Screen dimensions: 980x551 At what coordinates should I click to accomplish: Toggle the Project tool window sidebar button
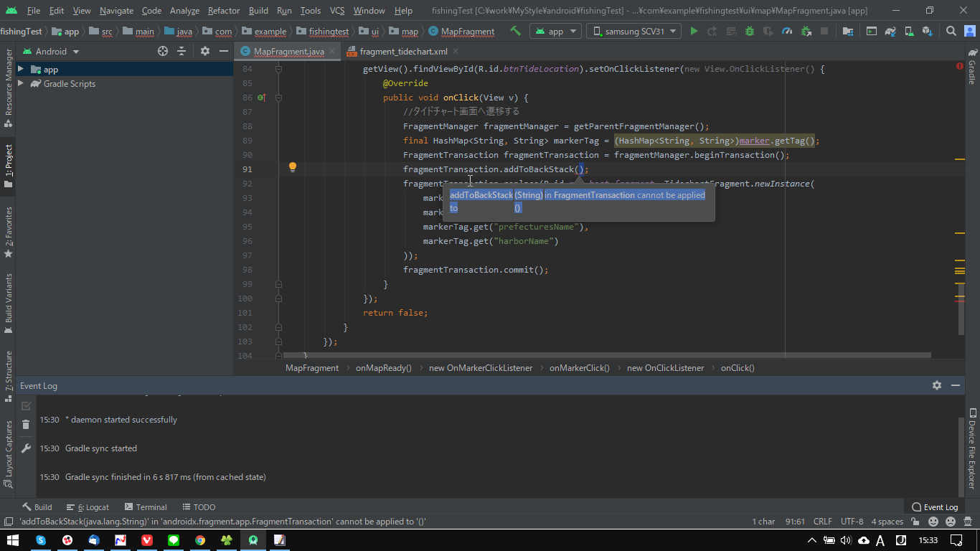pos(8,166)
